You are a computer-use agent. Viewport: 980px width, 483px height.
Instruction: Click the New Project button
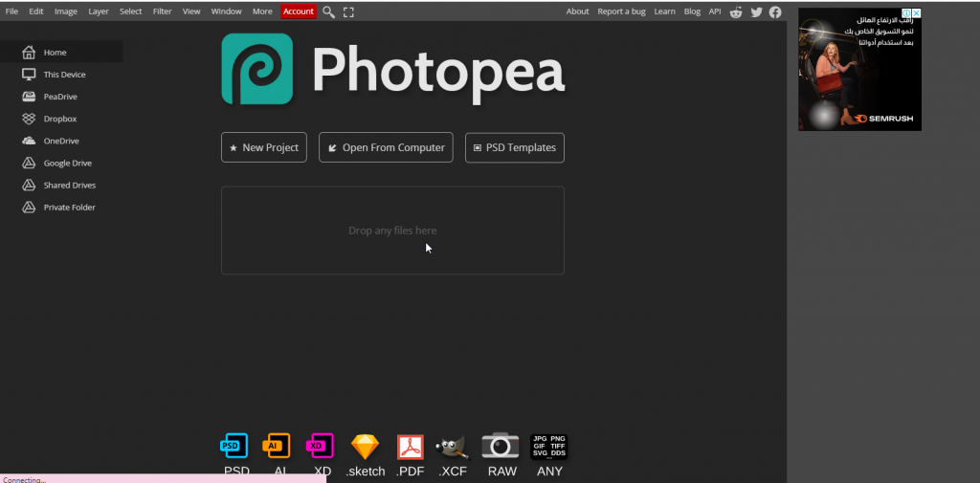tap(264, 147)
